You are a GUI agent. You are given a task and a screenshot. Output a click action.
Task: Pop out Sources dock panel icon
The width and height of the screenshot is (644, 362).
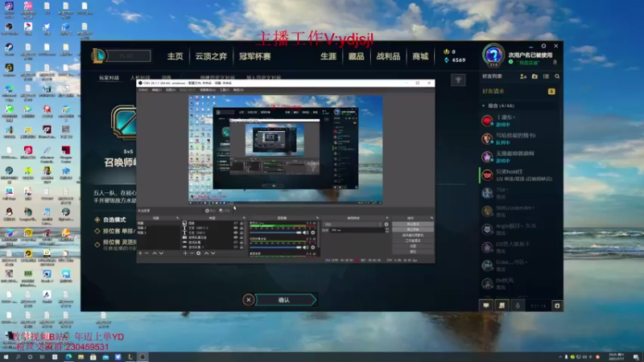(244, 218)
